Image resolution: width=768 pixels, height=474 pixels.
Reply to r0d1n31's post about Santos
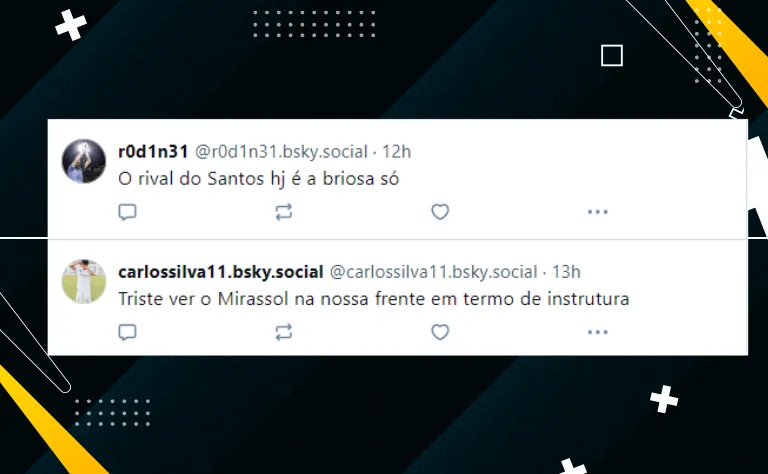click(127, 212)
